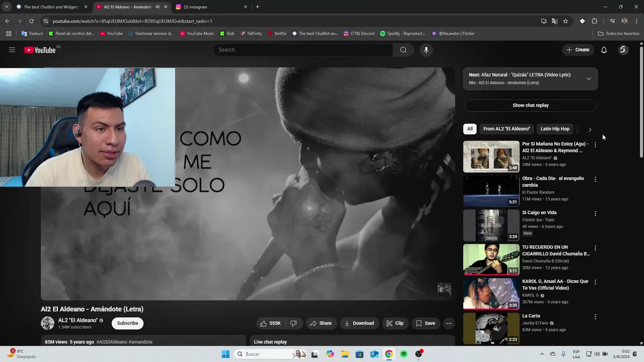644x362 pixels.
Task: Open Kick bookmark
Action: coord(227,34)
